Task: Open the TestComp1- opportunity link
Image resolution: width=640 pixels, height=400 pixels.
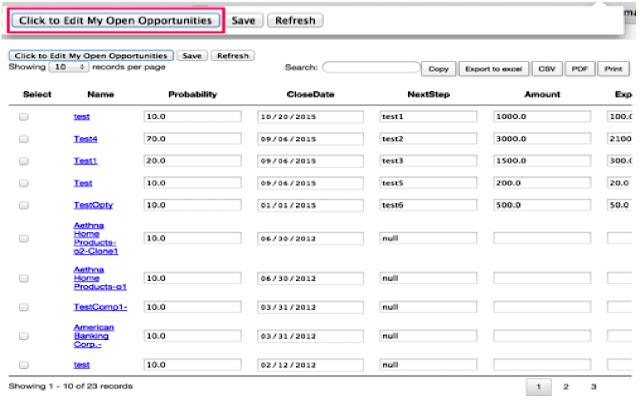Action: click(100, 307)
